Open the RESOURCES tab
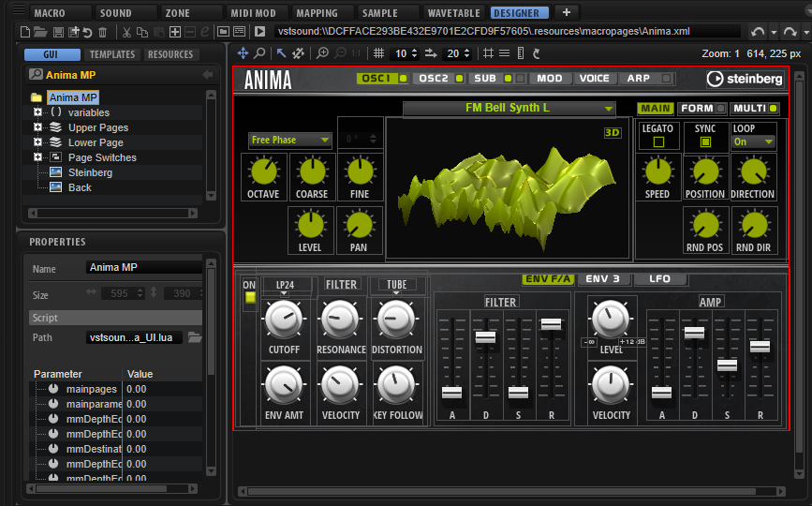Screen dimensions: 812x506 pyautogui.click(x=170, y=54)
